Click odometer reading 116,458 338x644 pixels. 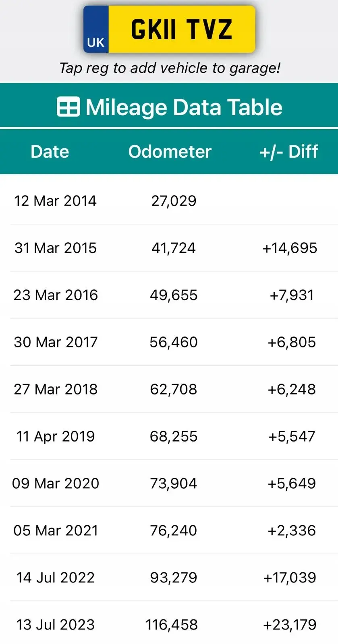(172, 624)
